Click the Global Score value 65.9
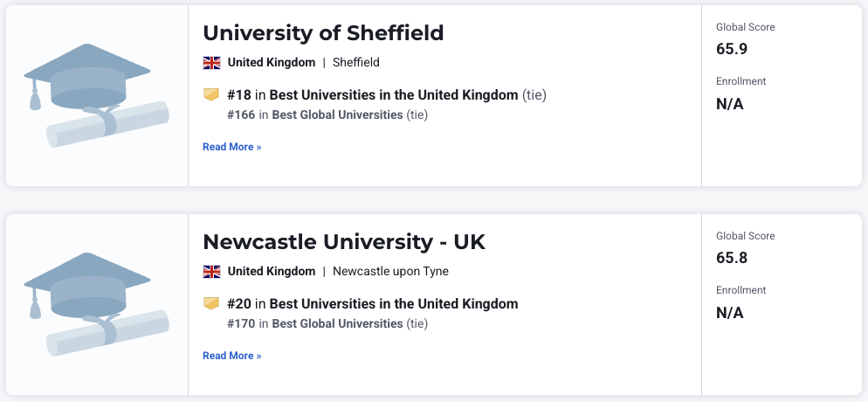 [x=732, y=49]
